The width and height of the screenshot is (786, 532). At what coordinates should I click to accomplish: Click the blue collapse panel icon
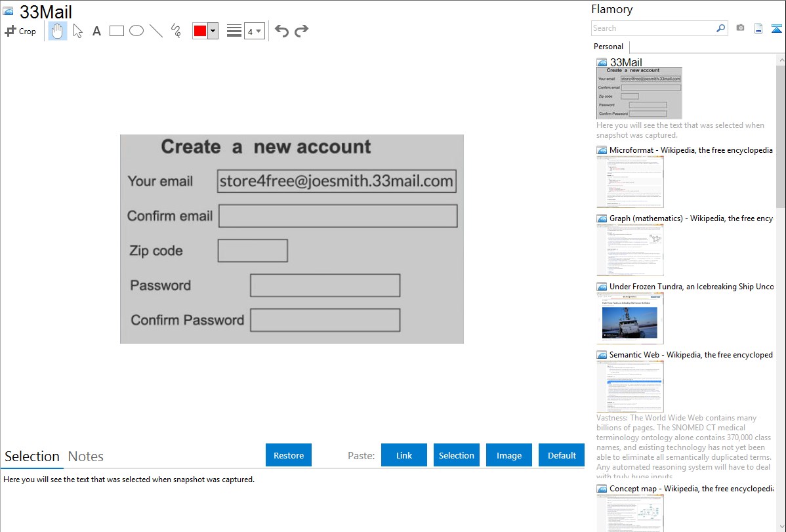[776, 28]
